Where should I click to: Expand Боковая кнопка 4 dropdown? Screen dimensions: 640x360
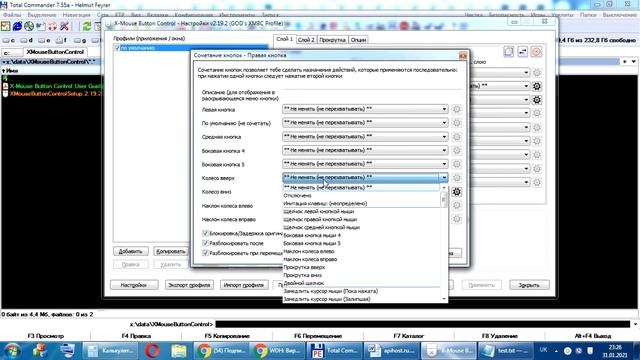(444, 150)
